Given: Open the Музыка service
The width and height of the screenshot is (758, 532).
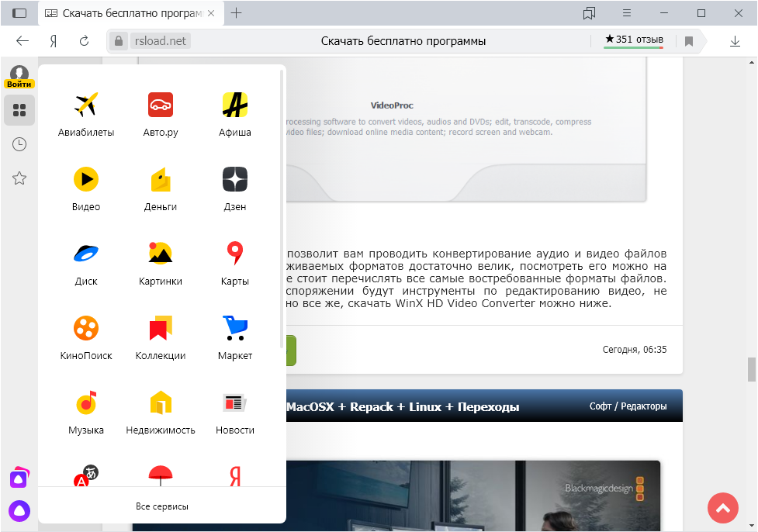Looking at the screenshot, I should point(86,412).
